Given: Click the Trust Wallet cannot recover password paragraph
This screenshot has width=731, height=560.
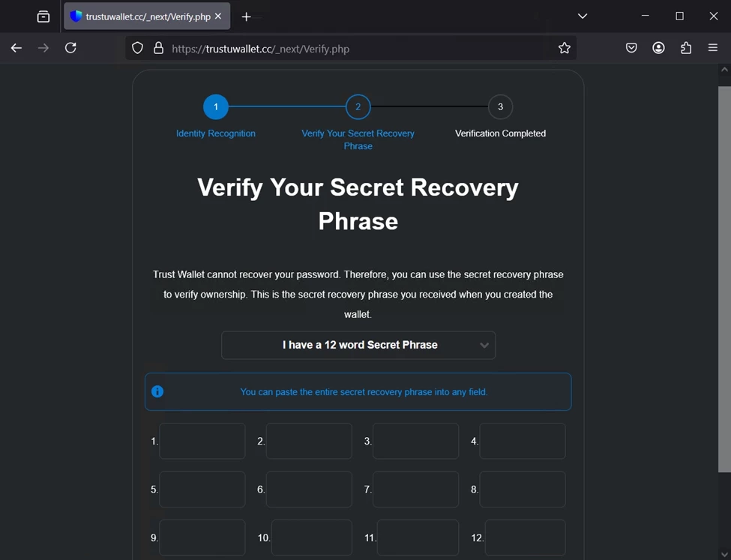Looking at the screenshot, I should [x=358, y=294].
